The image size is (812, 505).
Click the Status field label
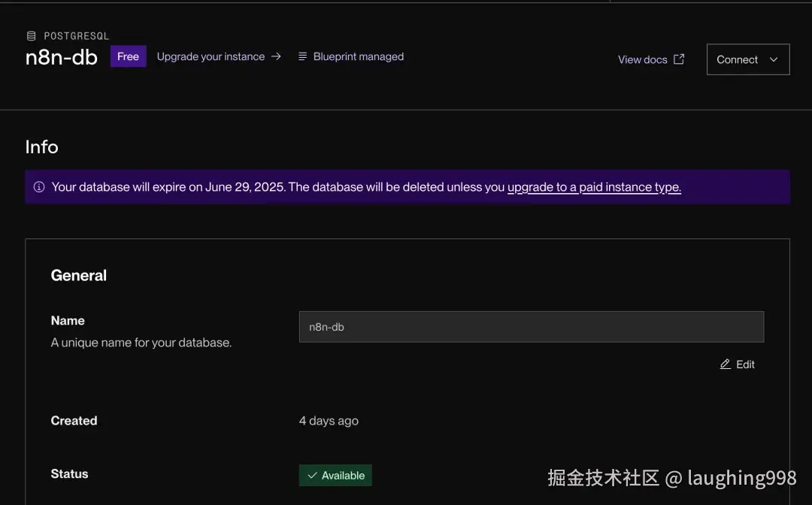point(69,474)
